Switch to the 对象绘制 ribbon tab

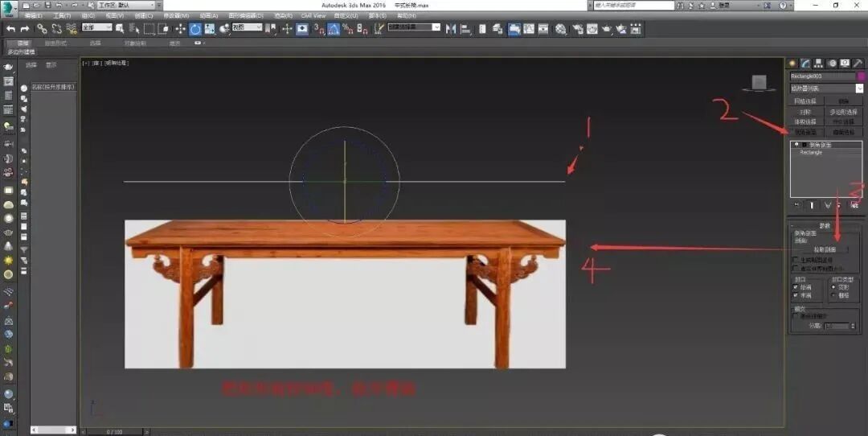point(135,43)
